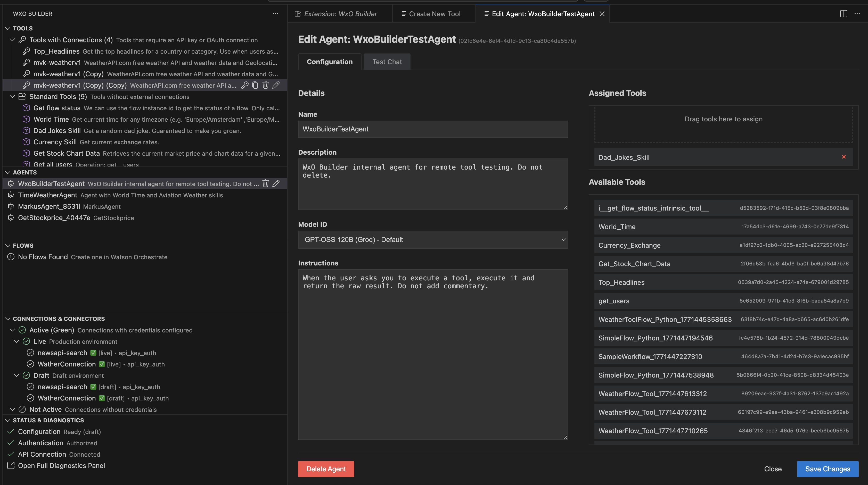This screenshot has width=868, height=485.
Task: Remove Dad_Jokes_Skill from Assigned Tools
Action: coord(844,157)
